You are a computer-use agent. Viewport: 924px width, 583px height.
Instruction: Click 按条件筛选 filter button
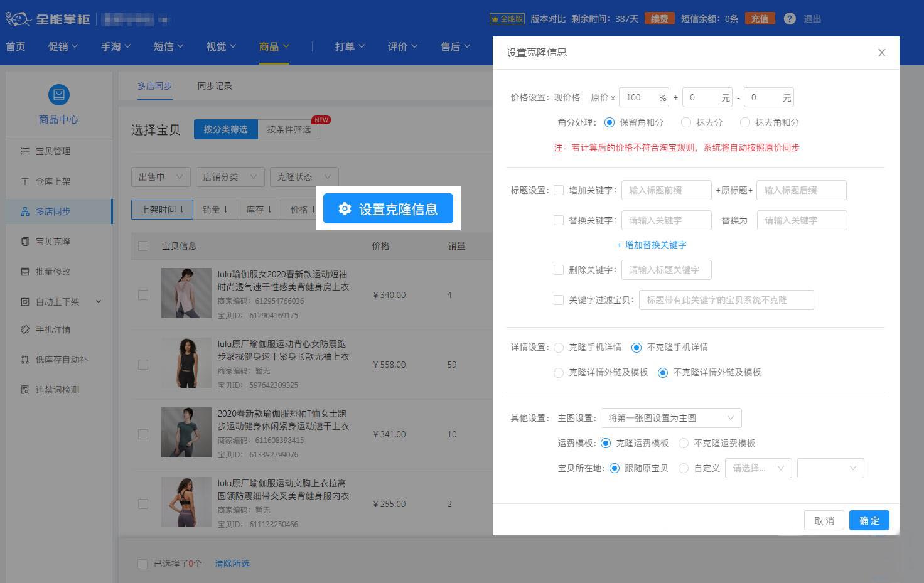coord(289,129)
